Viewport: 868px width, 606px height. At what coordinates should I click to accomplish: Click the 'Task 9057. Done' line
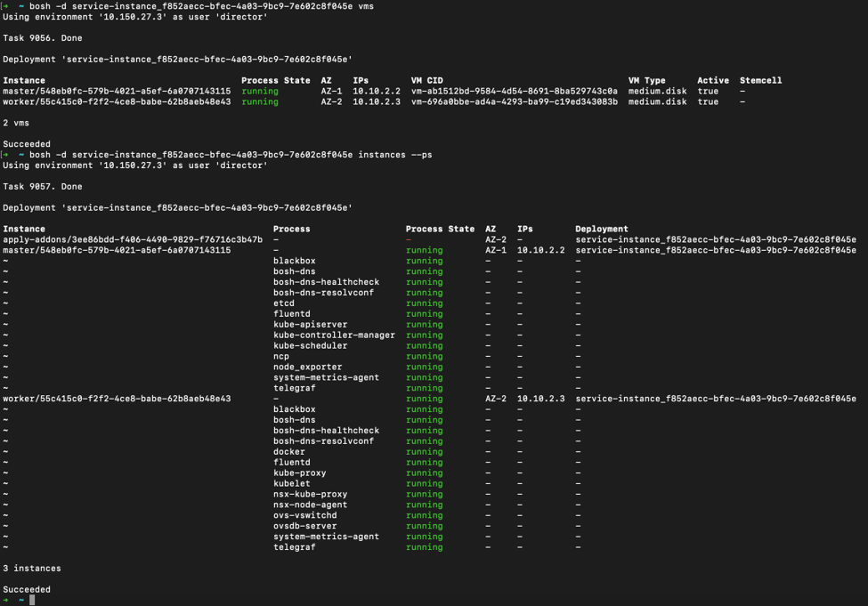click(43, 187)
